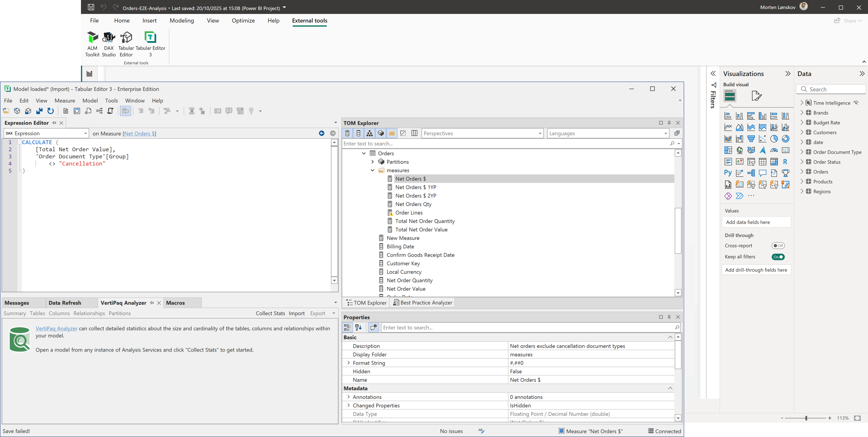Open the Model menu in Tabular Editor
This screenshot has width=868, height=437.
tap(90, 100)
